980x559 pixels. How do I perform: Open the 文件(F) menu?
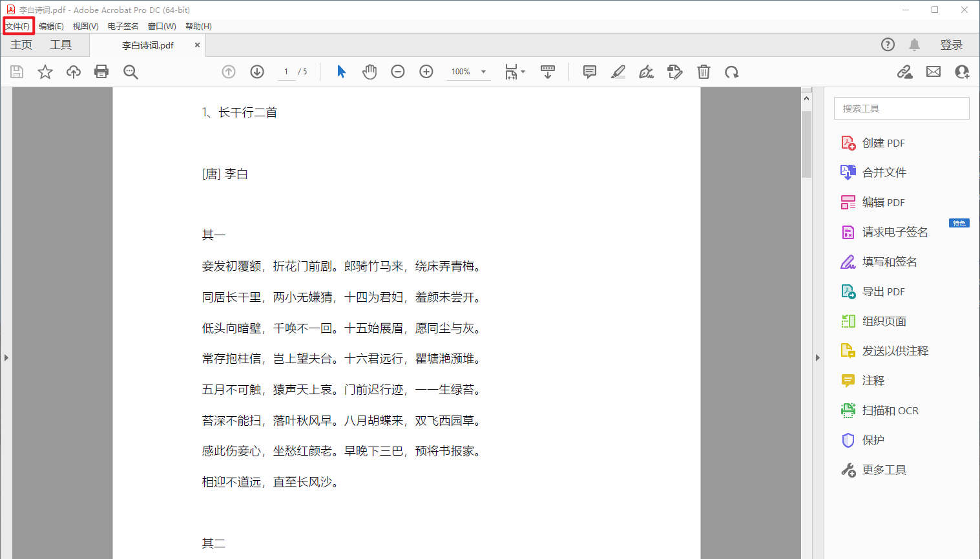coord(17,26)
